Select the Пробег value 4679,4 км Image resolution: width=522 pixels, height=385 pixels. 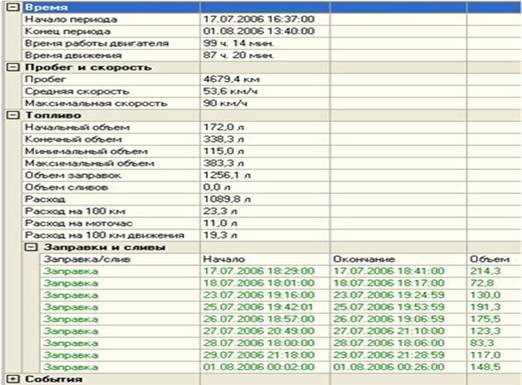coord(231,79)
